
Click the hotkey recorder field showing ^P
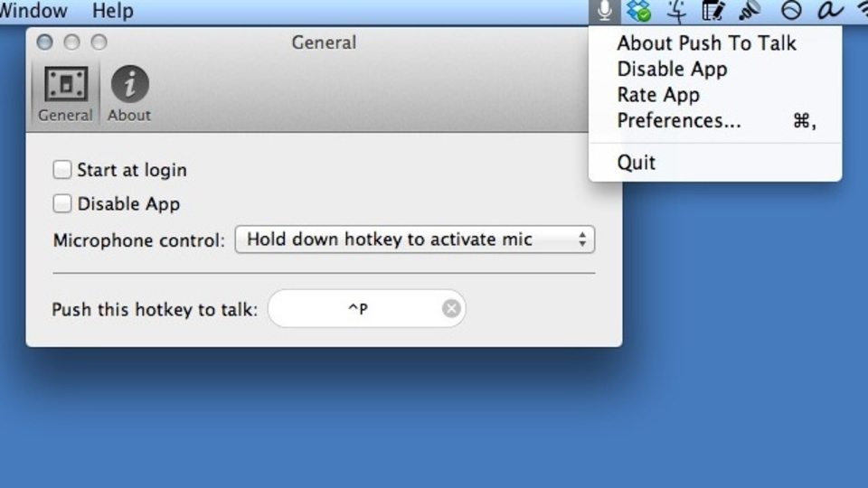click(366, 308)
